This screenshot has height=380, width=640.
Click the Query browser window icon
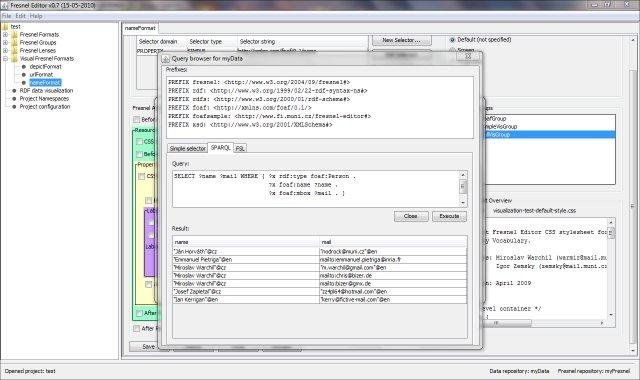166,59
